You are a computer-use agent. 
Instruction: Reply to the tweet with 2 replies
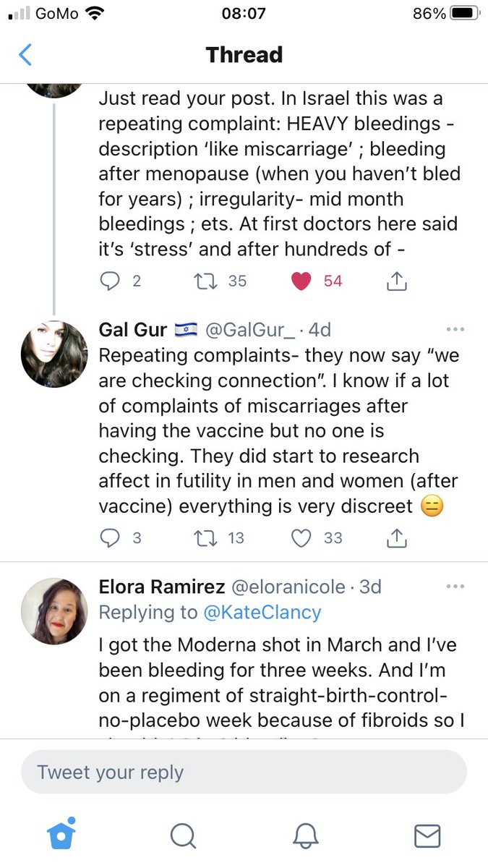coord(109,281)
